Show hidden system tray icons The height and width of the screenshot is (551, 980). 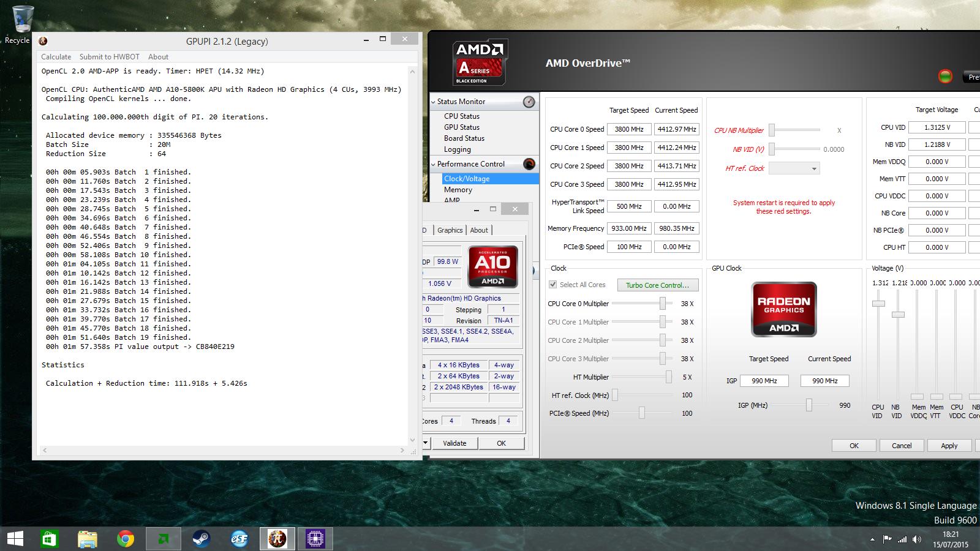[872, 540]
